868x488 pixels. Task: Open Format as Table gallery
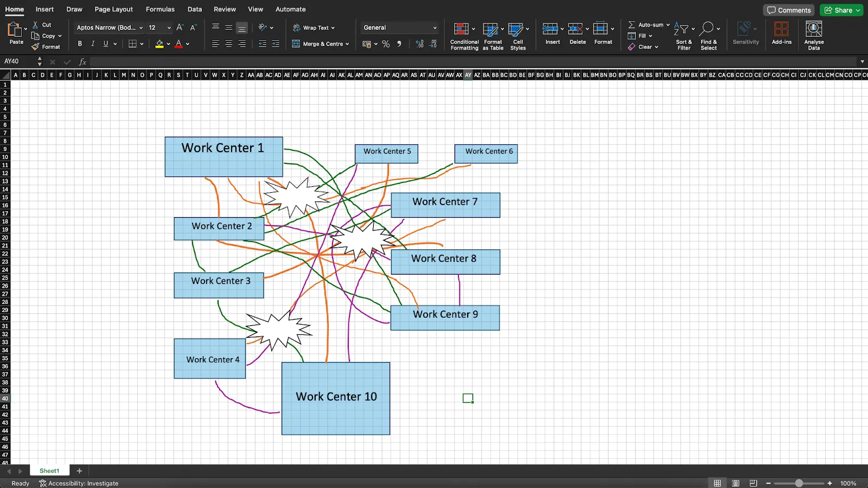(x=493, y=36)
